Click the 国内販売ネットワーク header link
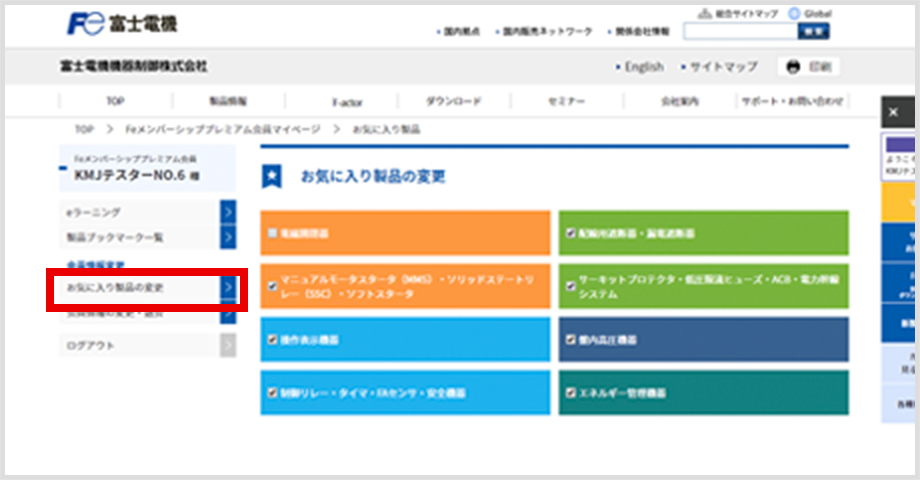 tap(547, 31)
